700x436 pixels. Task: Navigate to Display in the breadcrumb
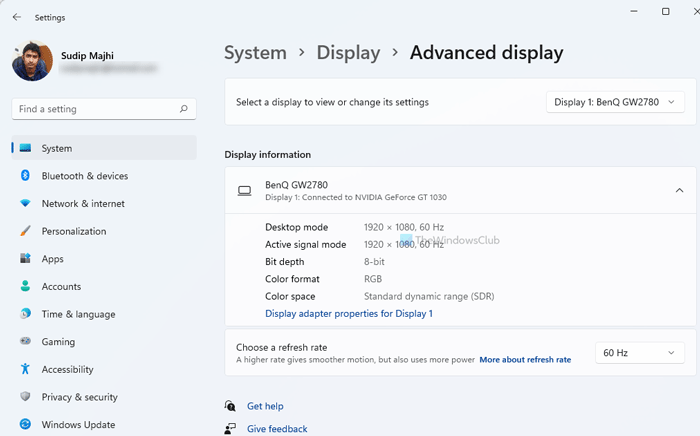click(x=348, y=53)
